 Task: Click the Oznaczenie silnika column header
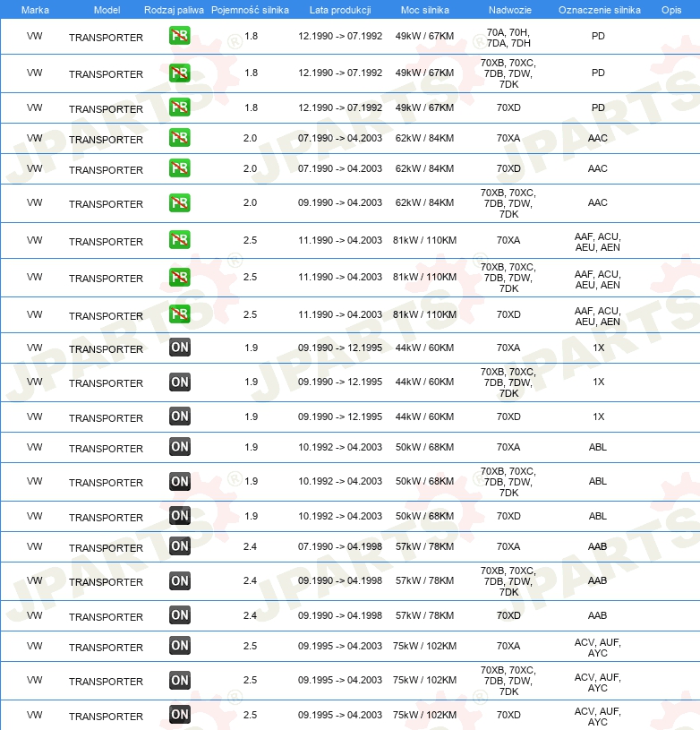pyautogui.click(x=599, y=10)
